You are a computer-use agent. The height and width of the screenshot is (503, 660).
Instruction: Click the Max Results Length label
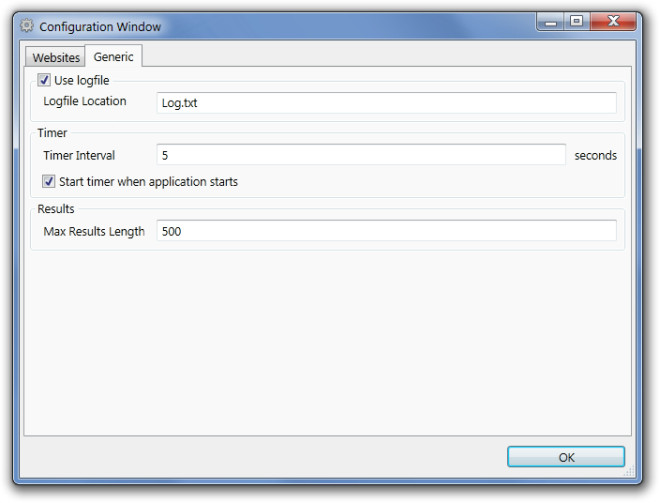(94, 232)
